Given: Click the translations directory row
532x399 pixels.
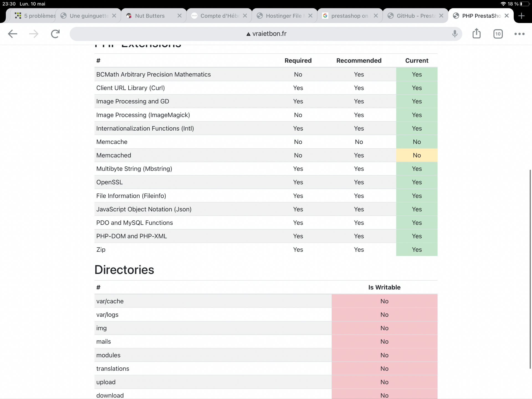Looking at the screenshot, I should coord(266,368).
